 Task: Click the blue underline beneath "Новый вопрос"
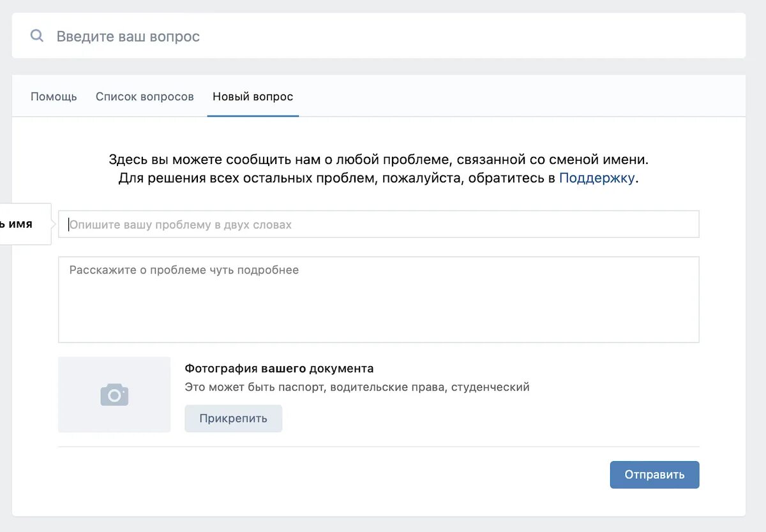pos(253,116)
